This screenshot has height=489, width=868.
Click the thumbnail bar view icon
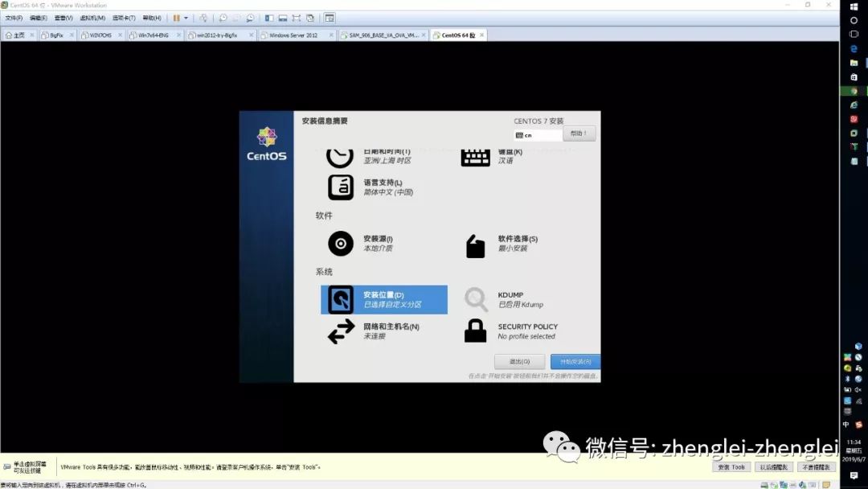(283, 18)
